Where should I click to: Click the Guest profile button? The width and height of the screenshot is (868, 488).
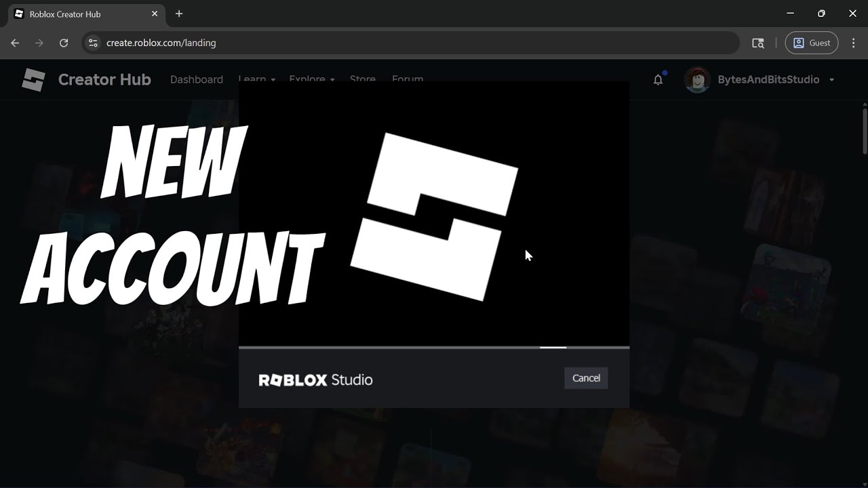[x=812, y=43]
